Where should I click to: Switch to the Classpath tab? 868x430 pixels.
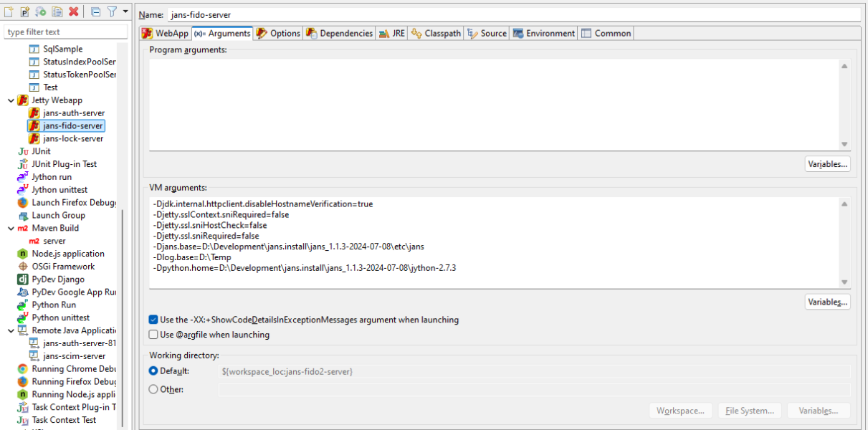436,33
